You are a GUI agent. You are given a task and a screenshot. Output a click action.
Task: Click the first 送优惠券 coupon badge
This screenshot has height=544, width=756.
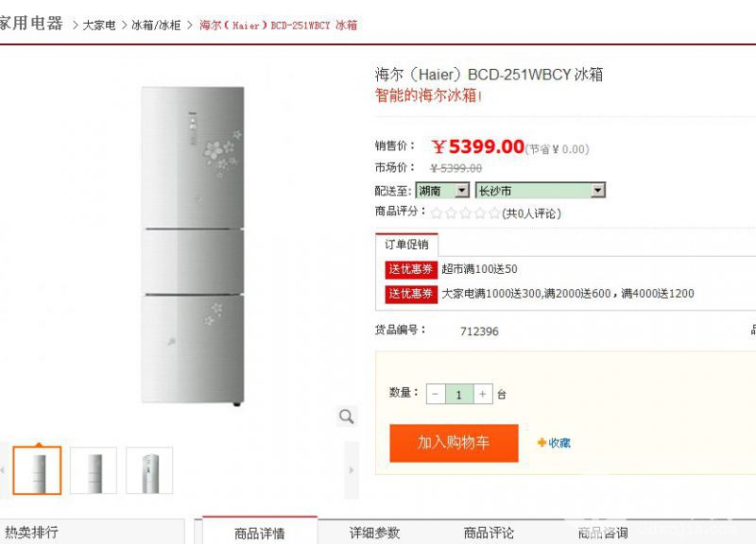411,269
